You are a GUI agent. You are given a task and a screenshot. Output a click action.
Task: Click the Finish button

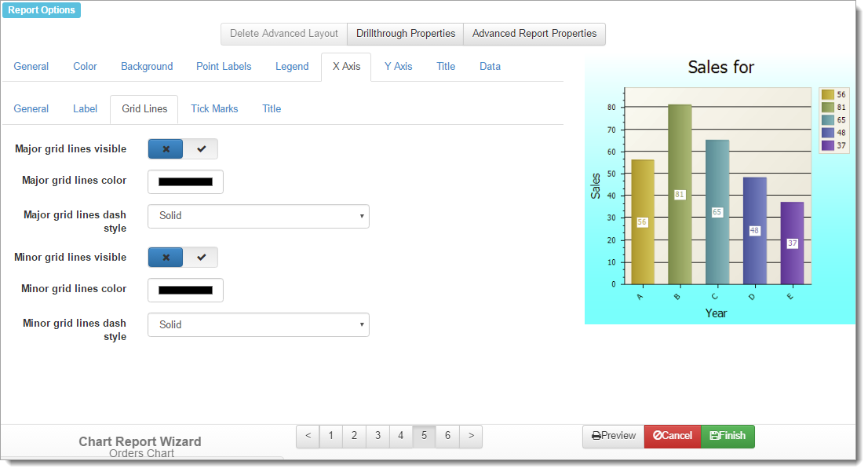[728, 436]
